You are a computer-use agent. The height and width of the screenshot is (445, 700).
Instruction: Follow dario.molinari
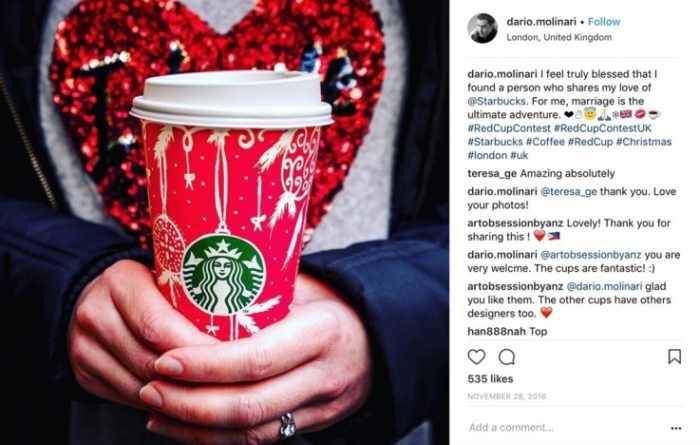(604, 21)
